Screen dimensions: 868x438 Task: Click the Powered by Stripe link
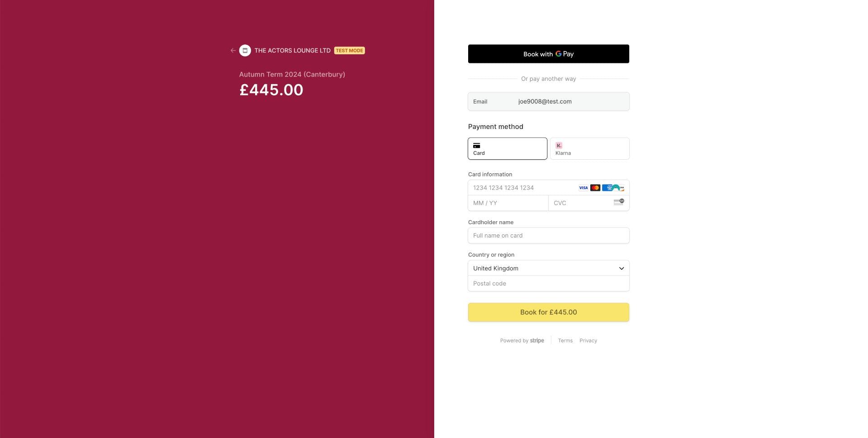pos(522,341)
